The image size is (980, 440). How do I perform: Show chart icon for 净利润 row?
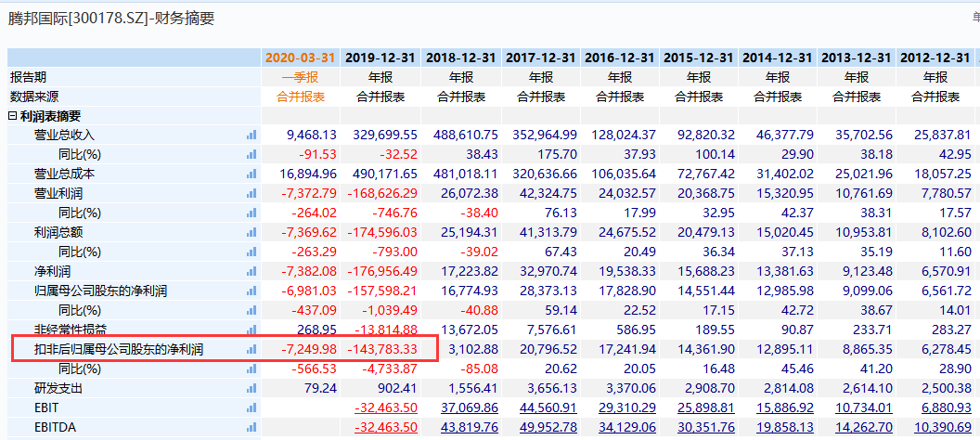click(251, 271)
